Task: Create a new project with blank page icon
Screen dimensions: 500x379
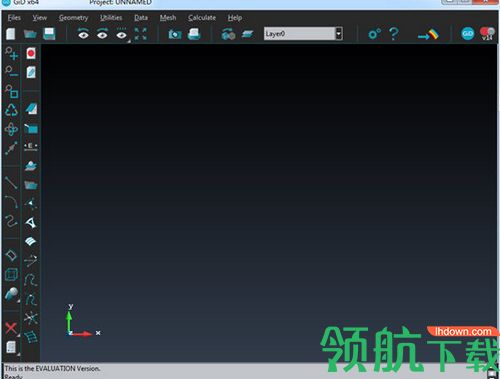Action: pos(11,34)
